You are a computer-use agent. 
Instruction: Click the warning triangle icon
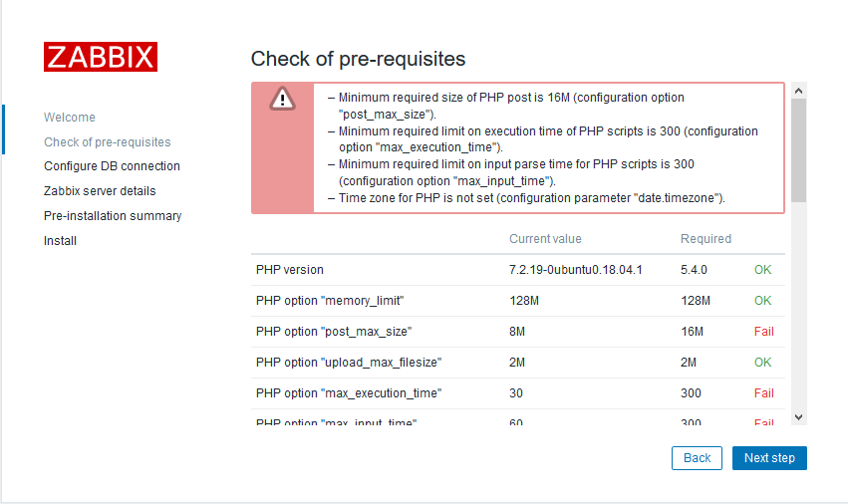click(x=283, y=98)
